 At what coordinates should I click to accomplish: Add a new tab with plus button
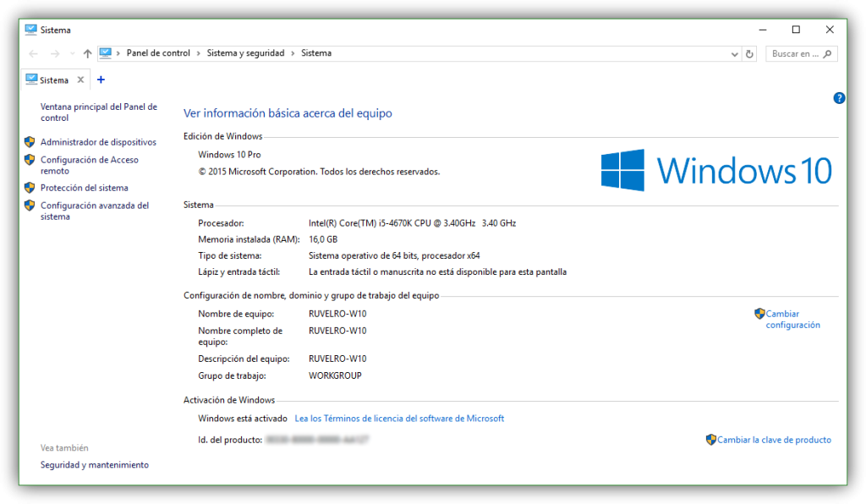click(101, 79)
